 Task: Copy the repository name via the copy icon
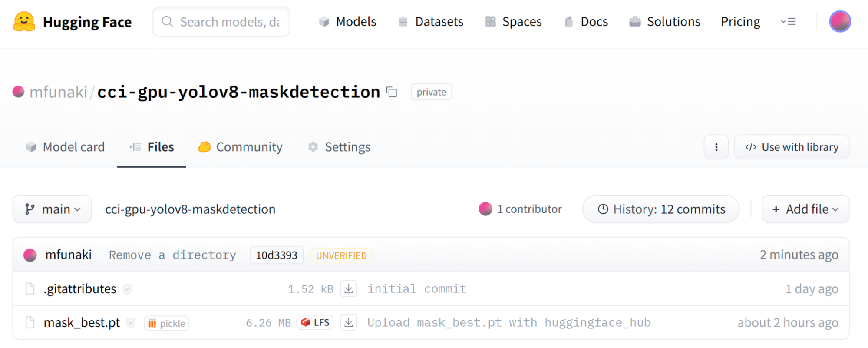391,92
